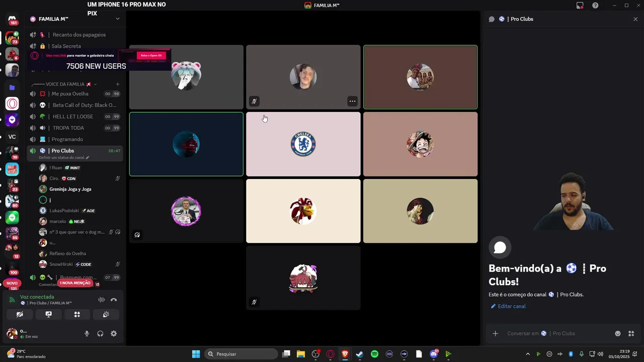Click plus attachment button in chat box

tap(495, 333)
